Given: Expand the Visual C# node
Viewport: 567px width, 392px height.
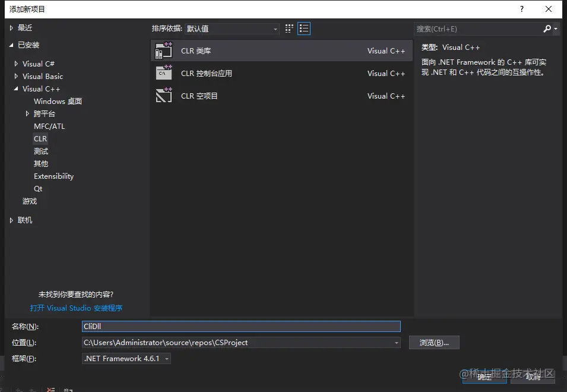Looking at the screenshot, I should point(16,64).
